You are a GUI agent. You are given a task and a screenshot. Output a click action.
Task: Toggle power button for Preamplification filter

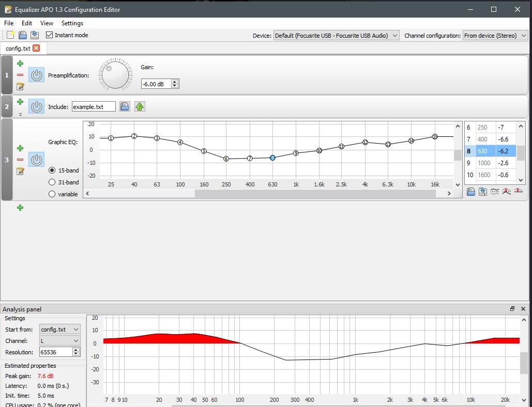pos(36,75)
